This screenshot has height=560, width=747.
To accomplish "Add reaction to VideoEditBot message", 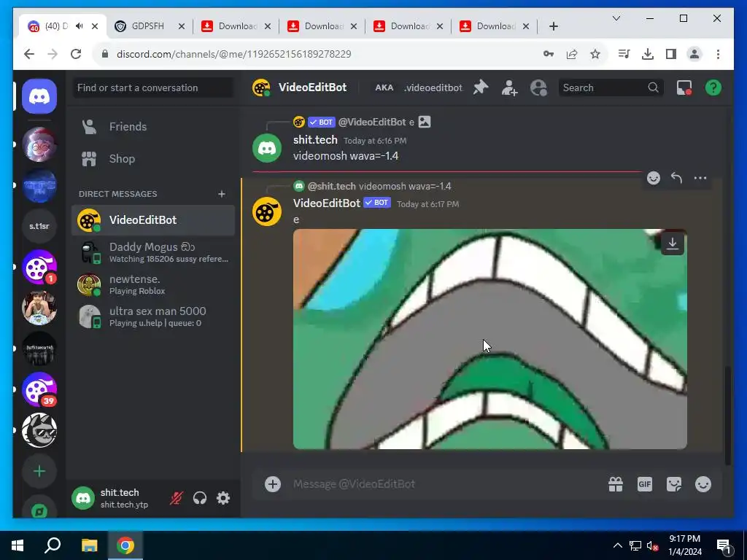I will pyautogui.click(x=654, y=178).
